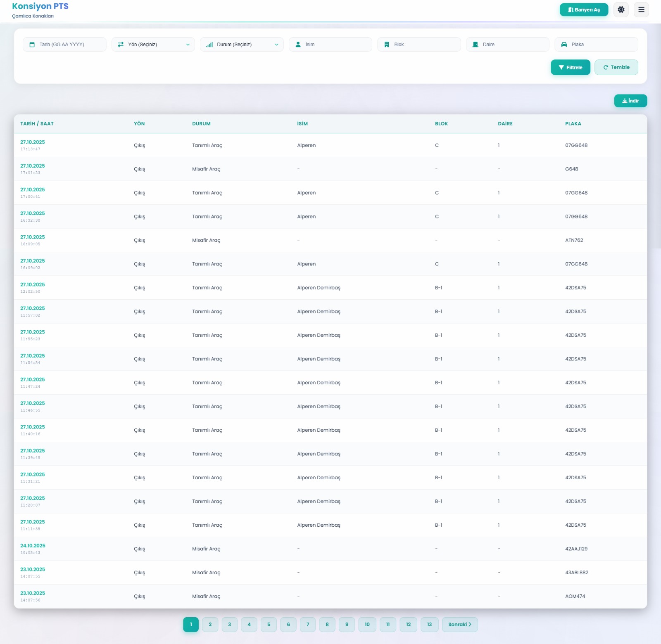Click the building icon in Blok field
661x644 pixels.
click(387, 45)
